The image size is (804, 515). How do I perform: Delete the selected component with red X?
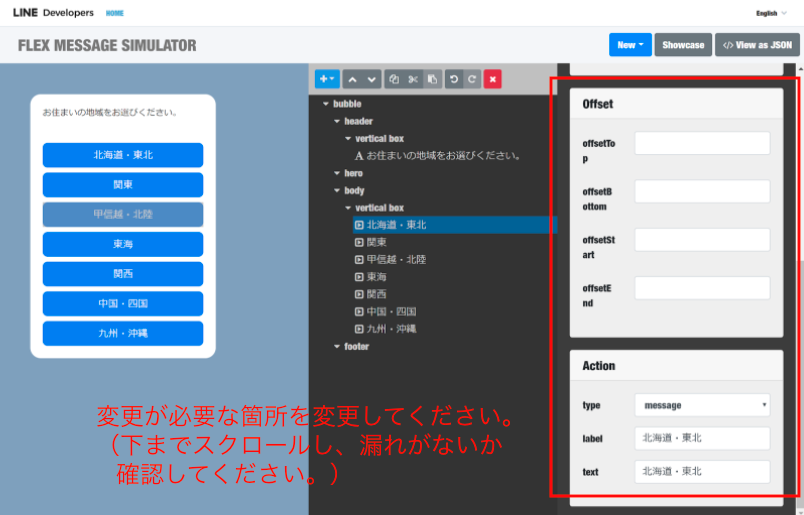click(x=492, y=79)
